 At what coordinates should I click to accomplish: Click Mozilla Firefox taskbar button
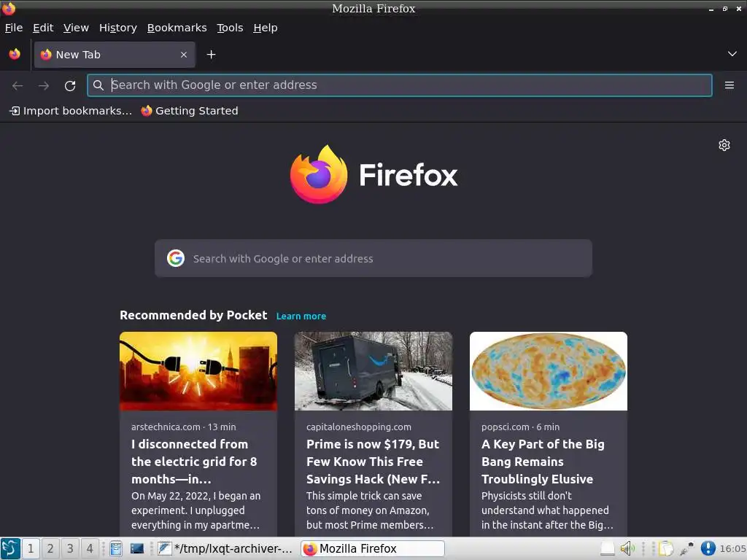[x=373, y=548]
